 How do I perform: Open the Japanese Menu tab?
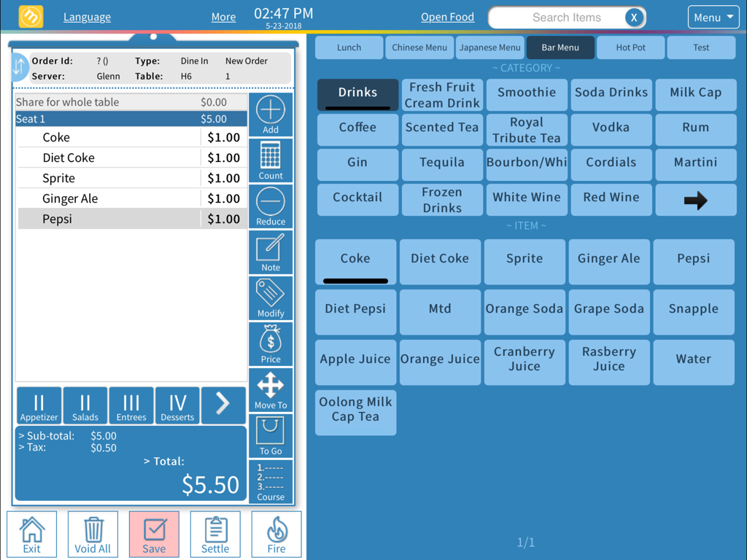point(489,47)
